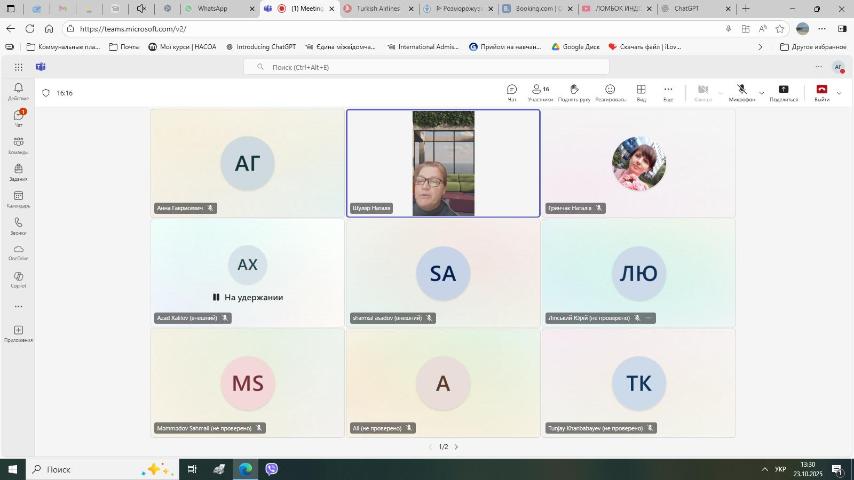Expand microphone options dropdown arrow
Viewport: 854px width, 480px height.
point(761,92)
